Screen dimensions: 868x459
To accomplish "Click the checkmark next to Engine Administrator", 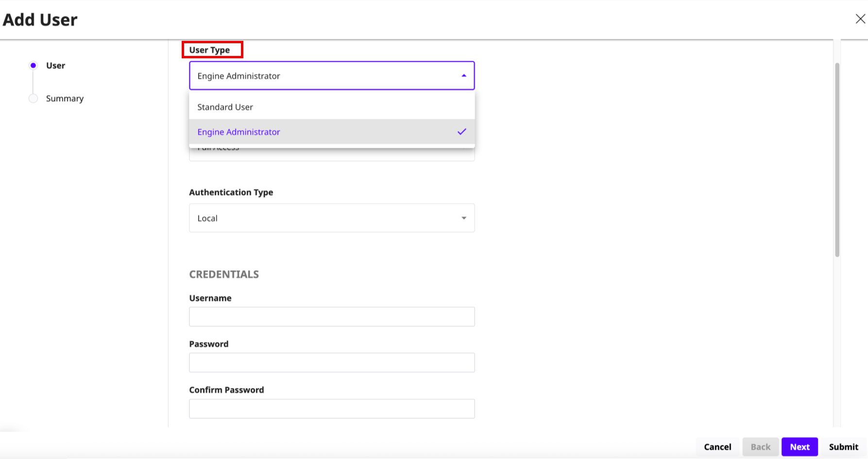I will click(461, 131).
